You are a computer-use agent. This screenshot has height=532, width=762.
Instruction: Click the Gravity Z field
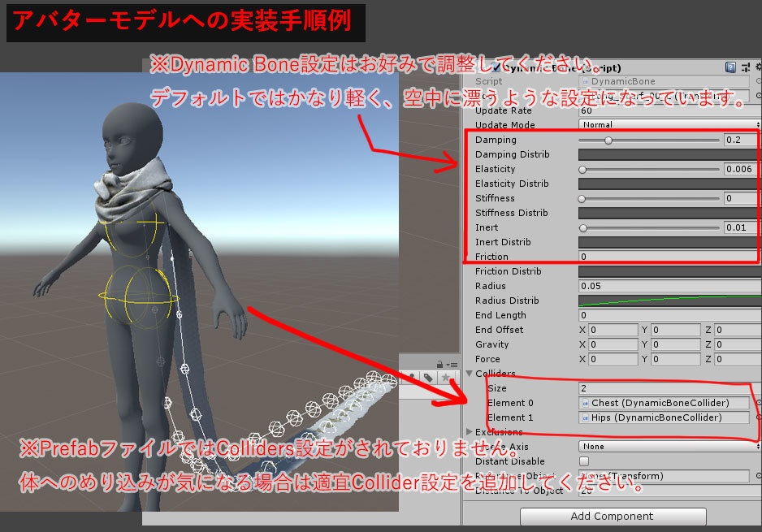pos(738,344)
